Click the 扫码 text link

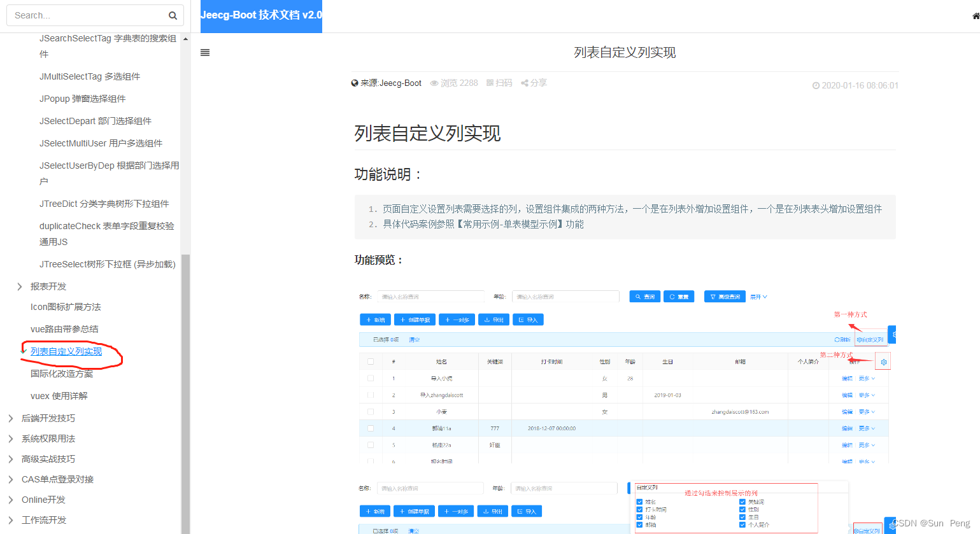(504, 83)
